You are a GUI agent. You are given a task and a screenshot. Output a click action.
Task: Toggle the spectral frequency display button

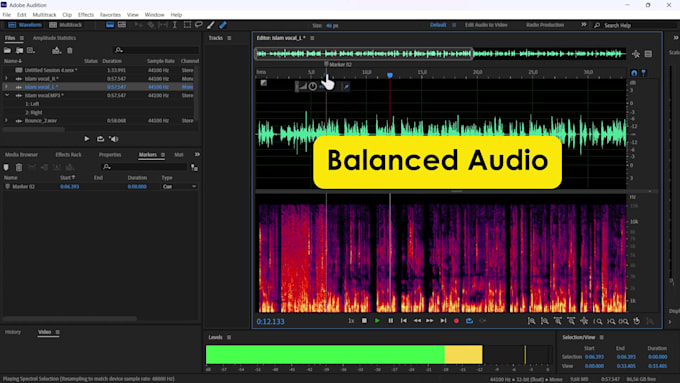[110, 25]
